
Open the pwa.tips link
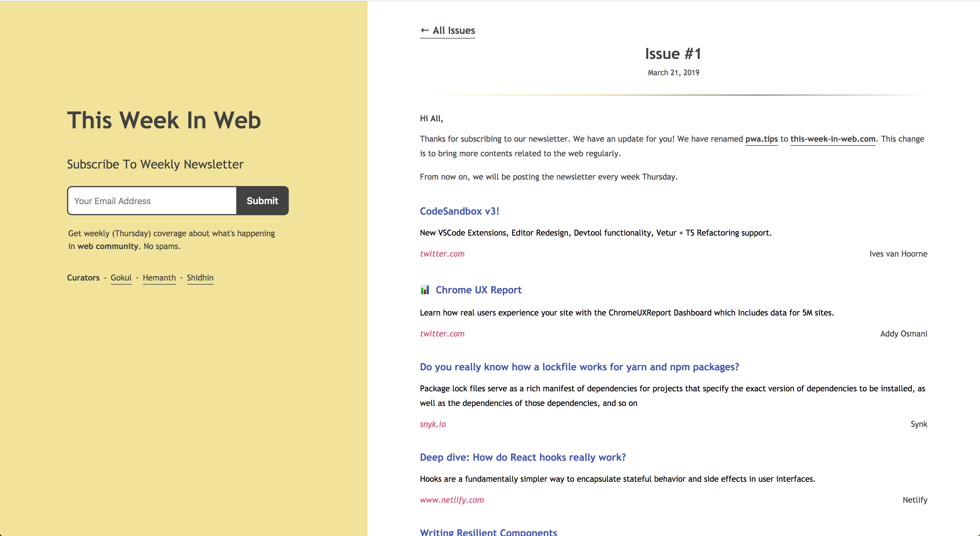click(761, 139)
